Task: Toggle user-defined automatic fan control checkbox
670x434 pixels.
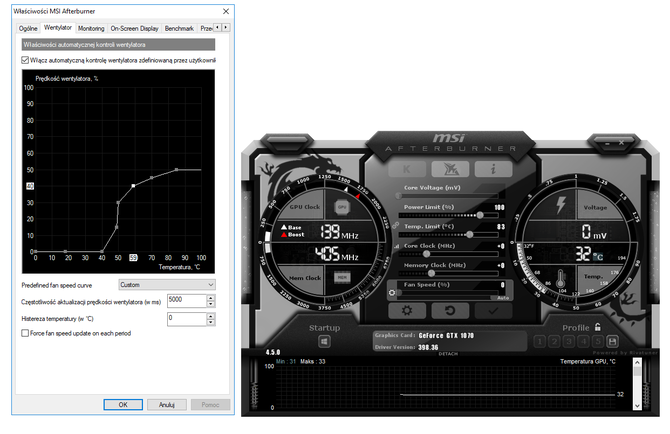Action: tap(25, 60)
